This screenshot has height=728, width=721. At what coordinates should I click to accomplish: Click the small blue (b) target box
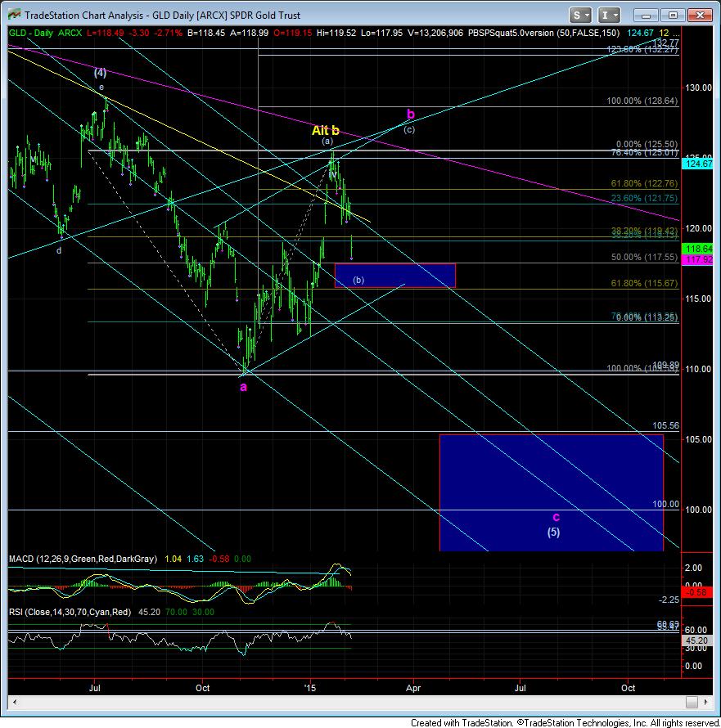(x=395, y=276)
